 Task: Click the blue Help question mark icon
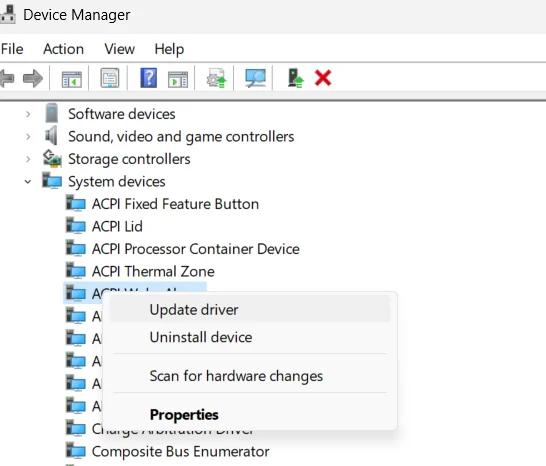tap(148, 78)
